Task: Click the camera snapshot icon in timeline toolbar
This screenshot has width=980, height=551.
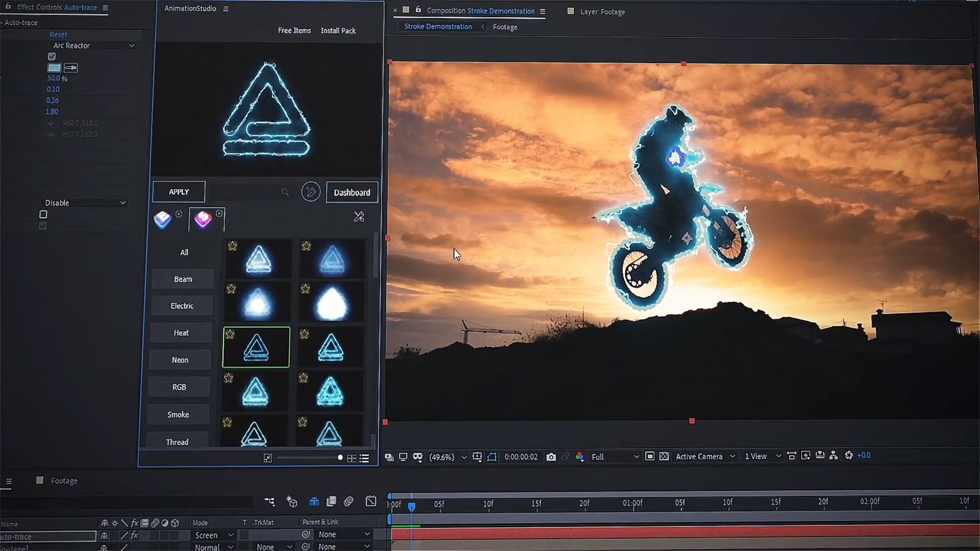Action: click(552, 456)
